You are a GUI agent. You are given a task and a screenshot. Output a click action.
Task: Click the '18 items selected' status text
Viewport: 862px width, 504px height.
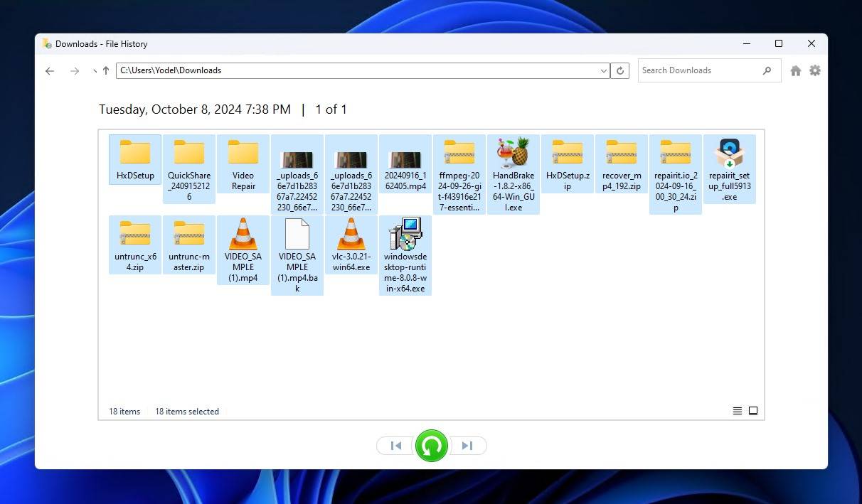tap(187, 412)
